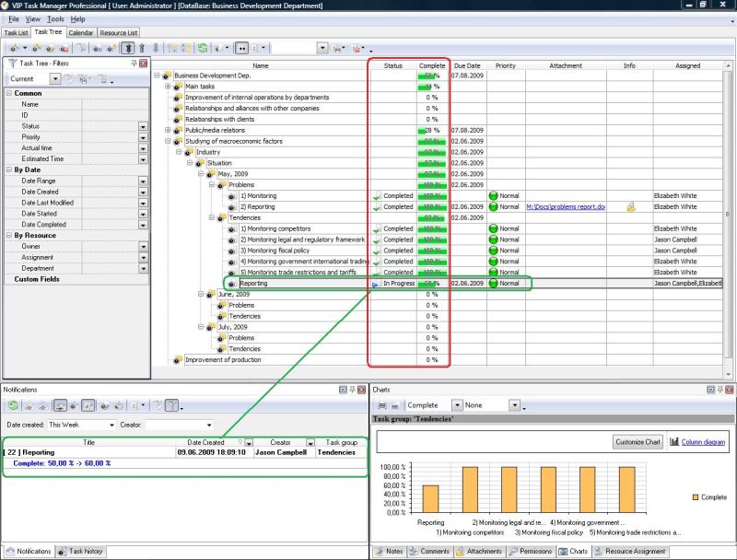Click the Completed checkmark on 1) Monitoring row
Viewport: 737px width, 560px height.
pyautogui.click(x=376, y=196)
